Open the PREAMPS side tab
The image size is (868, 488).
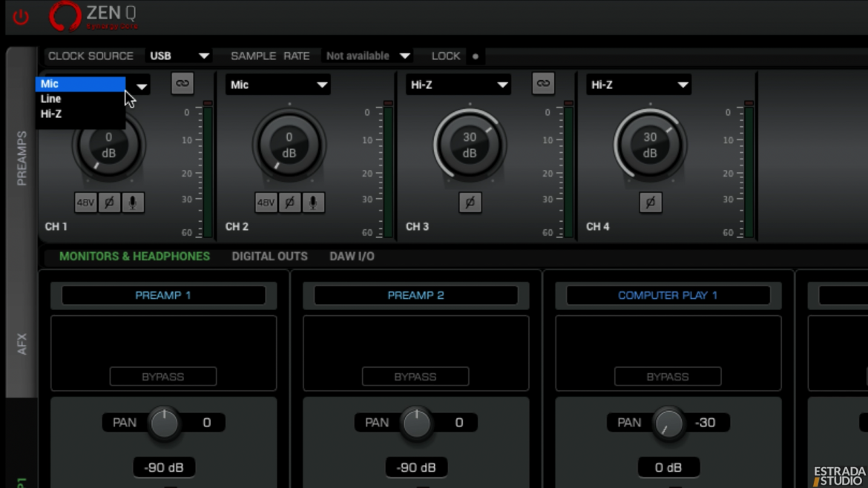pos(22,158)
